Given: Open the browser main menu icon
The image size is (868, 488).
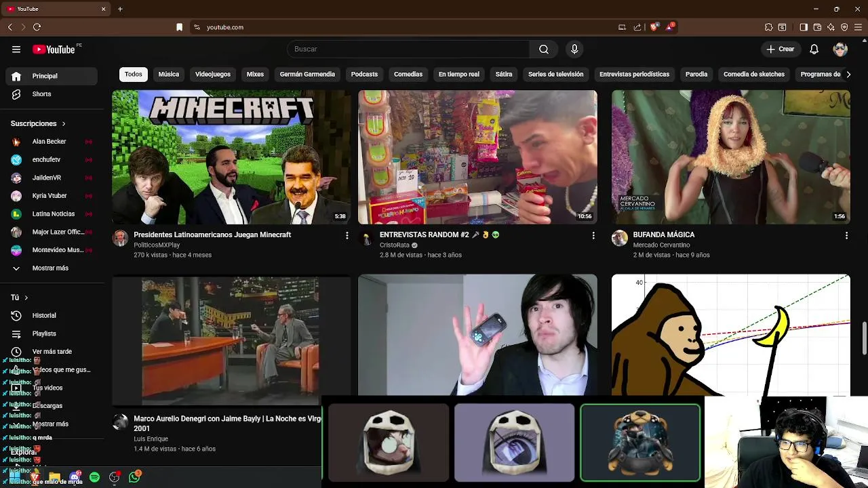Looking at the screenshot, I should click(x=859, y=27).
